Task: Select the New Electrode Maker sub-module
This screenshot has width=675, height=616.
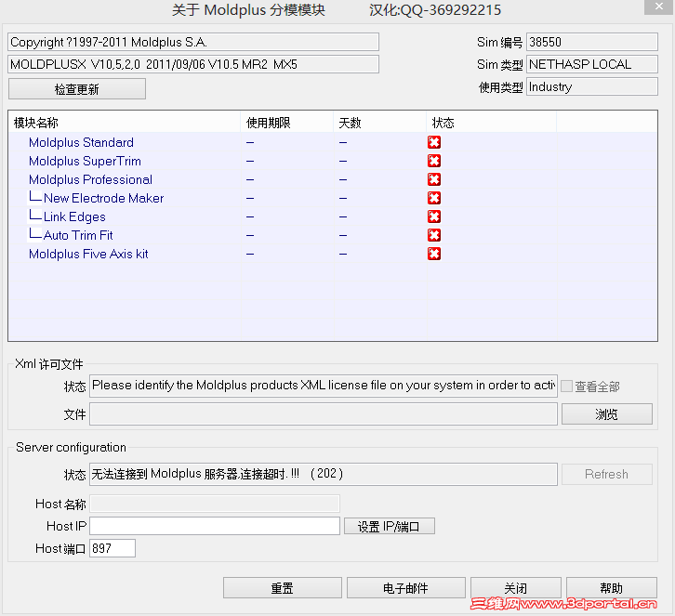Action: click(x=333, y=198)
